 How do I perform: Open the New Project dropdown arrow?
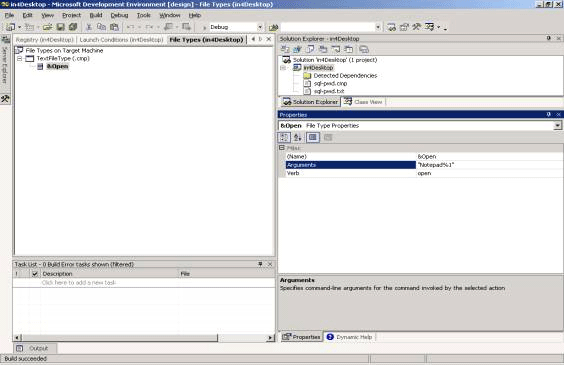(x=19, y=27)
